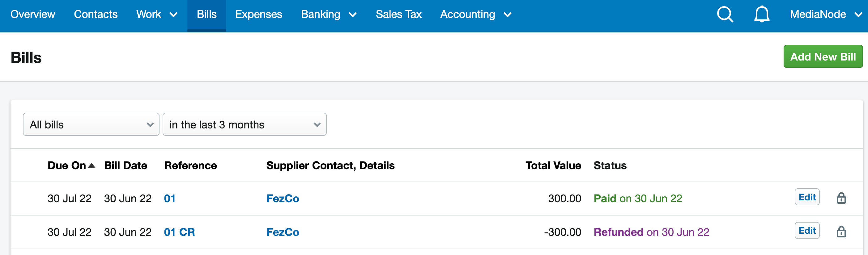This screenshot has width=868, height=255.
Task: Click lock icon on 01 CR row
Action: coord(841,232)
